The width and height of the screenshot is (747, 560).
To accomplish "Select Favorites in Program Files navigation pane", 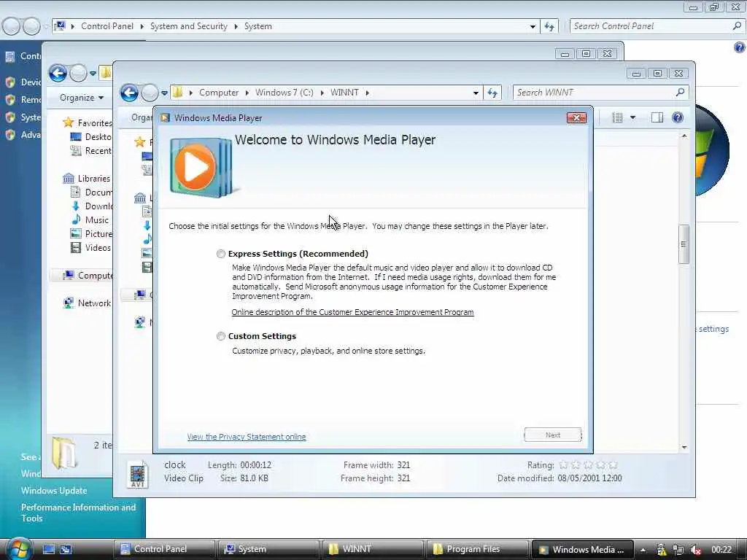I will [x=94, y=122].
